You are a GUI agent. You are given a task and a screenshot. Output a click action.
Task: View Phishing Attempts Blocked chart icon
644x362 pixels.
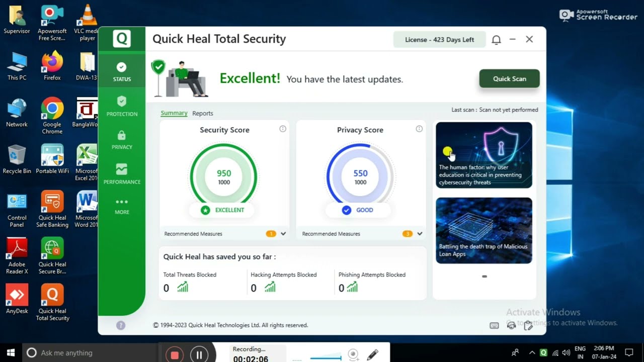[352, 287]
